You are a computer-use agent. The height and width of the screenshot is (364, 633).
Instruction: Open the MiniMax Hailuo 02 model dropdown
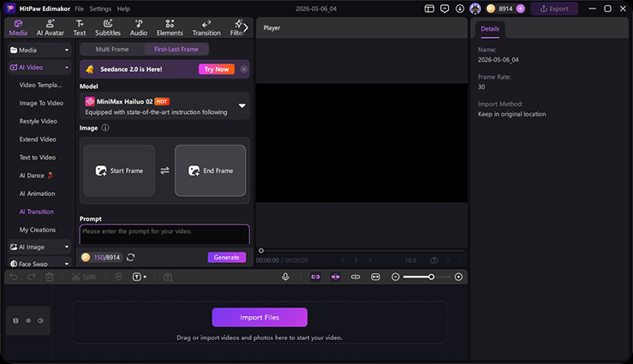click(164, 106)
